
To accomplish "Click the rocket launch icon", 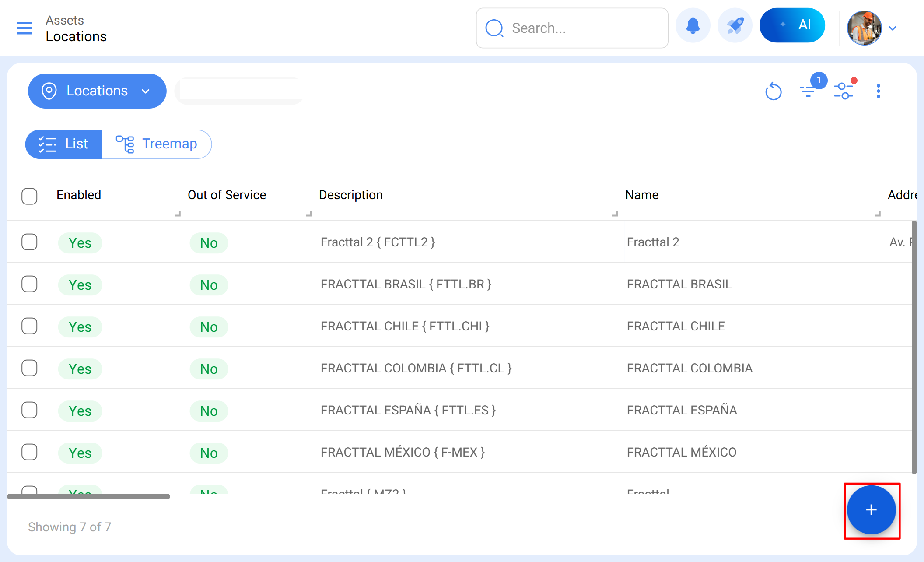I will tap(735, 26).
